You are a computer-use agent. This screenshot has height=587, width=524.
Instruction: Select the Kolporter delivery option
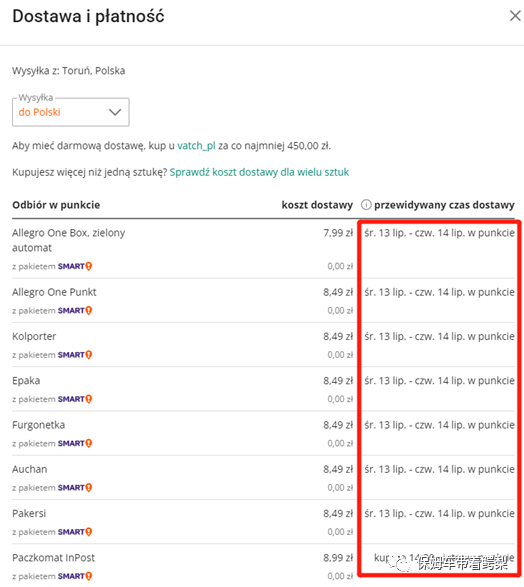[263, 345]
